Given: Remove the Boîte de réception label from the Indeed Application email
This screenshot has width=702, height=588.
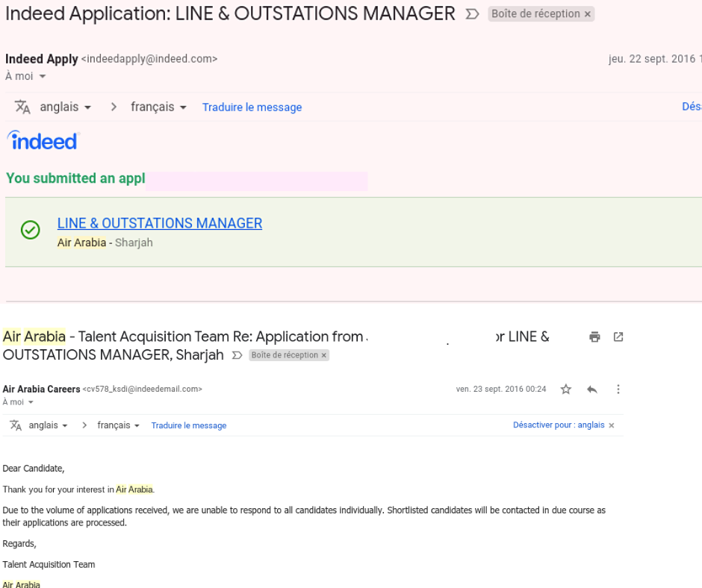Looking at the screenshot, I should click(588, 14).
